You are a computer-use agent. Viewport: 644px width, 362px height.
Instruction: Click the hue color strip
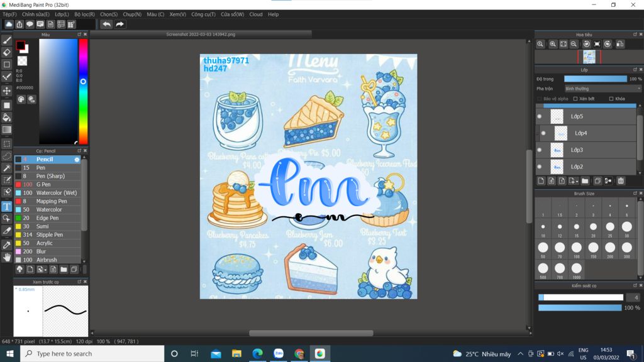83,92
